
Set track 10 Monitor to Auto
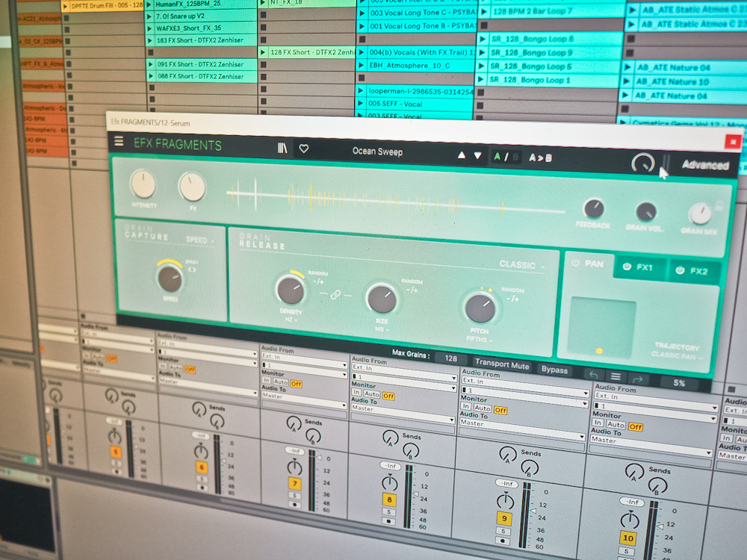point(616,424)
